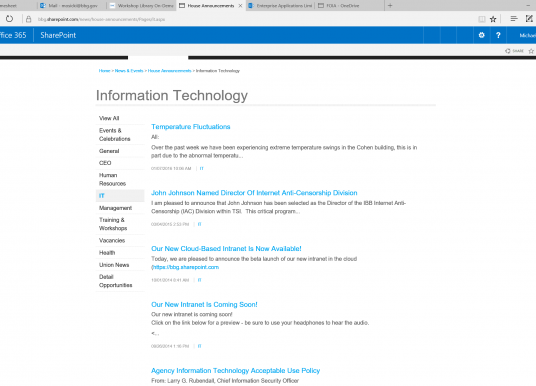Open the browser reading view icon
This screenshot has width=536, height=386.
pos(482,19)
